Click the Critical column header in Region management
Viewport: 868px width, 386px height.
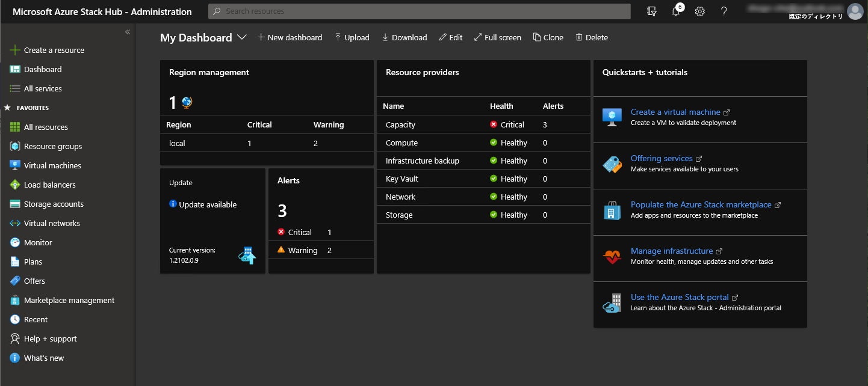259,124
